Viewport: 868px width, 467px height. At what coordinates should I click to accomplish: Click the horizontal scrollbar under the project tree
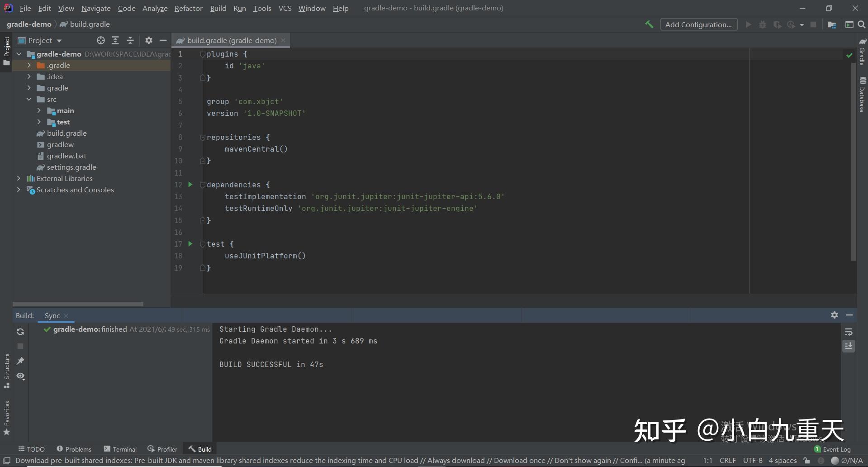(x=78, y=304)
